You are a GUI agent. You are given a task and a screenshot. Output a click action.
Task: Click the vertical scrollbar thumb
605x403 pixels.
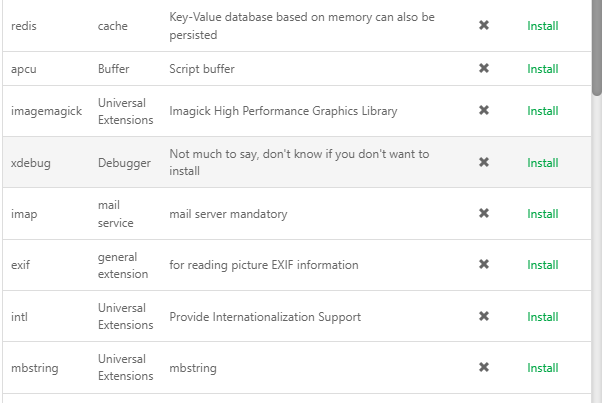coord(597,45)
